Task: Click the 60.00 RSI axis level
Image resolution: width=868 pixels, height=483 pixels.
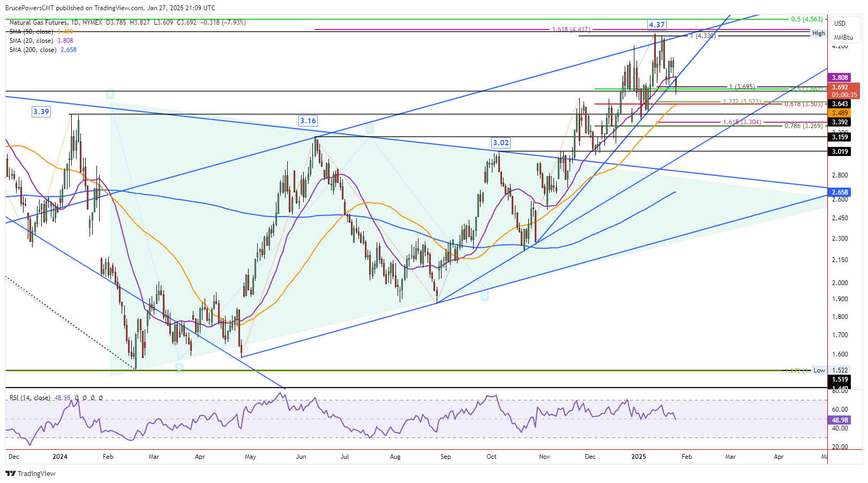Action: (840, 410)
